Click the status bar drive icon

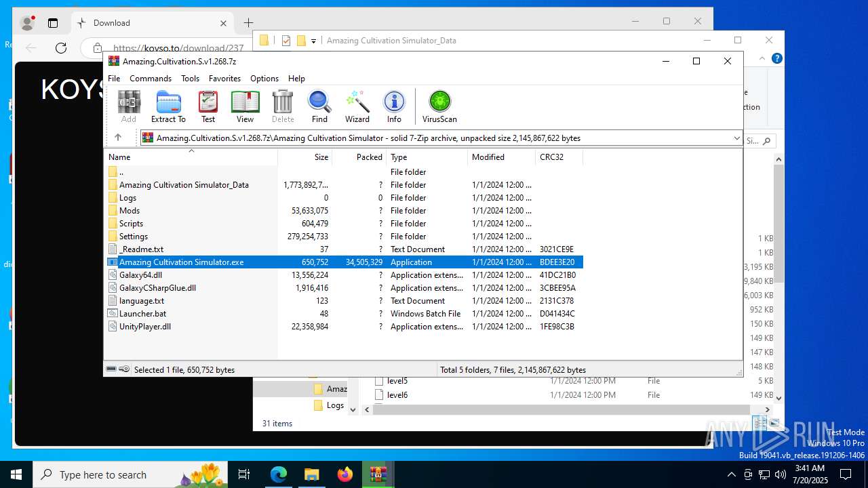tap(112, 369)
